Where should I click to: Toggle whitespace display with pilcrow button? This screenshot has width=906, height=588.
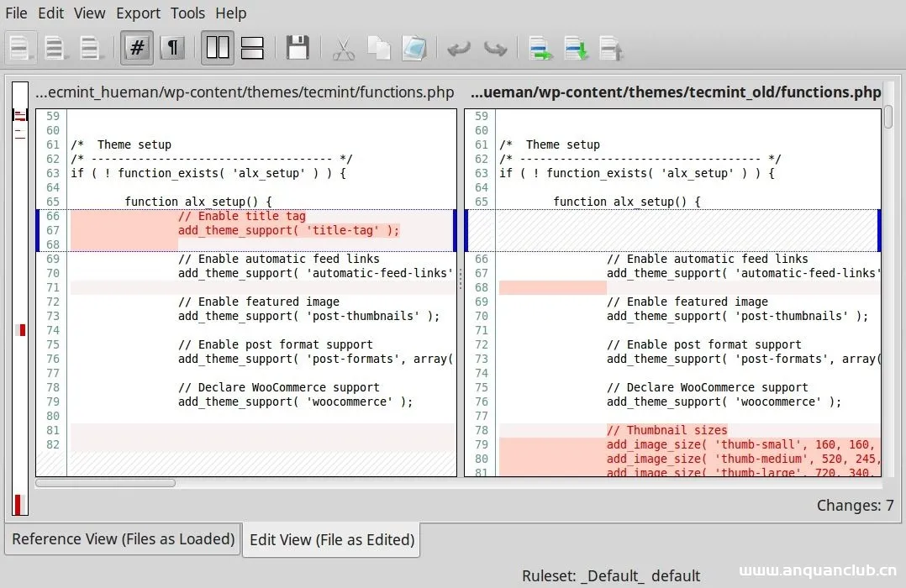coord(172,47)
